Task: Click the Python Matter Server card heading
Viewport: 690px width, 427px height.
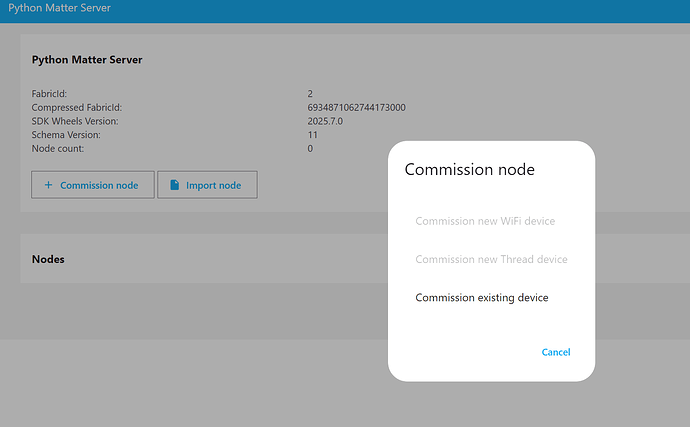Action: pyautogui.click(x=87, y=60)
